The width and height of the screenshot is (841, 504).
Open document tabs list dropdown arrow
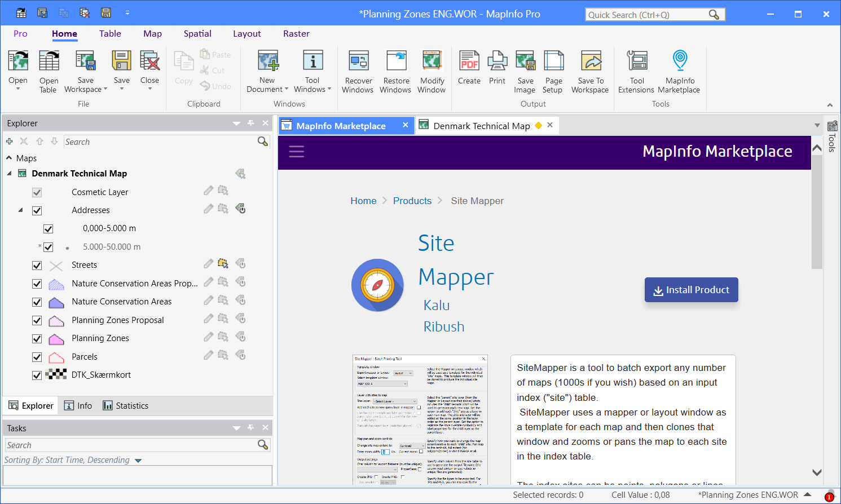817,126
